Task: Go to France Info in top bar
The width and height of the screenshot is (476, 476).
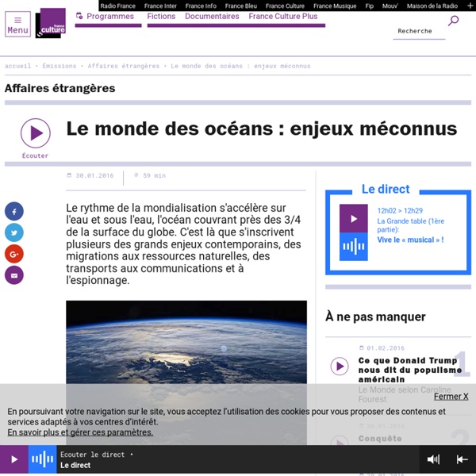Action: point(201,6)
